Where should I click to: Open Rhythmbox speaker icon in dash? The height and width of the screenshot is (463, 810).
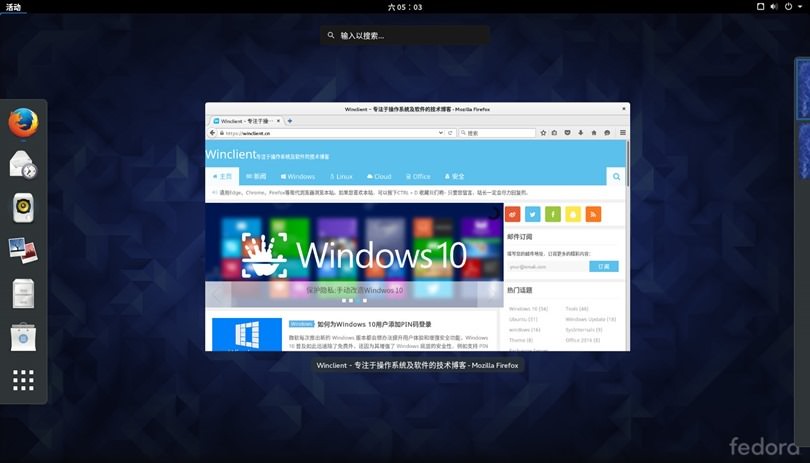click(23, 207)
